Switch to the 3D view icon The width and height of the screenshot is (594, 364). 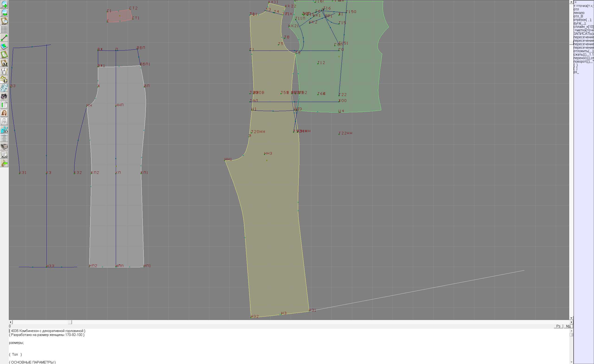4,130
